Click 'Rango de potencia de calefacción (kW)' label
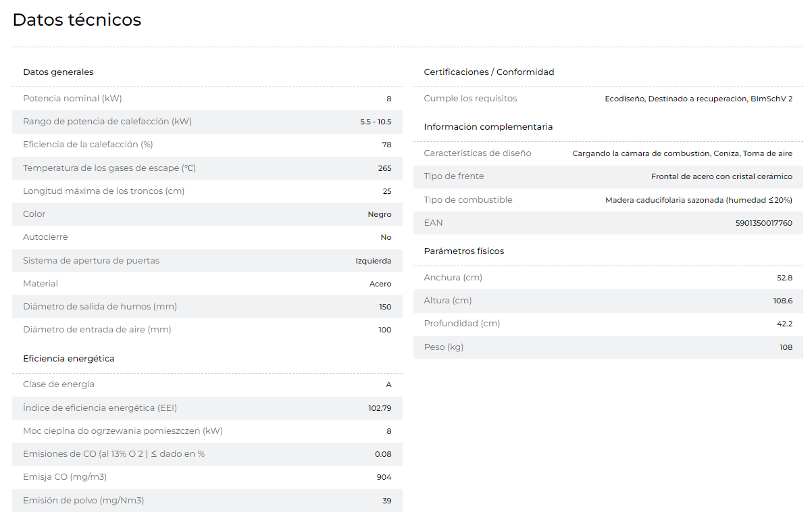Image resolution: width=812 pixels, height=525 pixels. tap(107, 122)
